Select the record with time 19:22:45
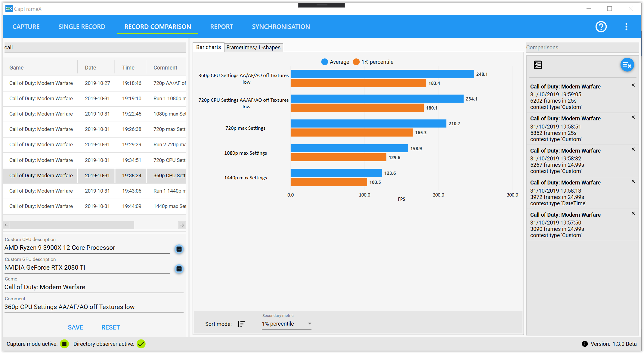The height and width of the screenshot is (353, 644). point(94,114)
